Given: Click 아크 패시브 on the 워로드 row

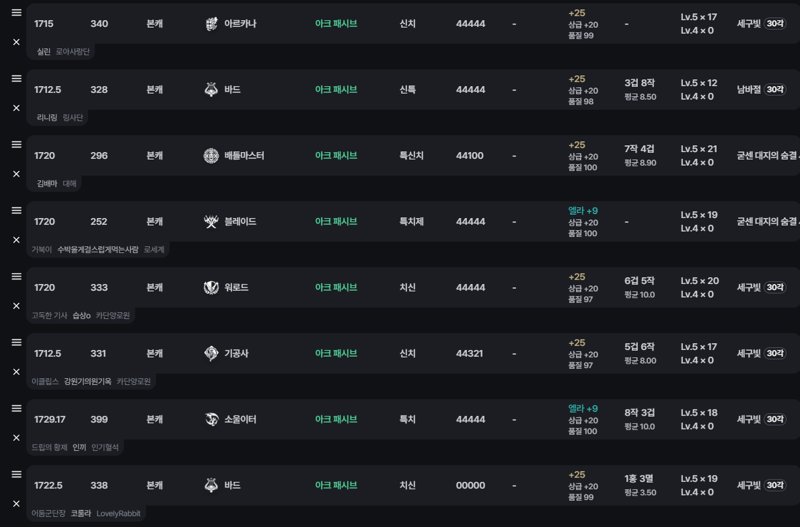Looking at the screenshot, I should (x=336, y=287).
